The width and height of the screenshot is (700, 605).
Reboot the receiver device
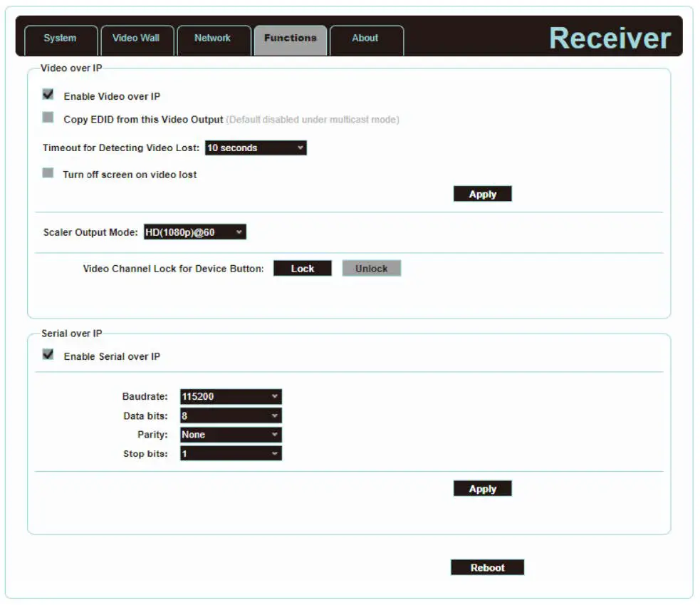pos(487,567)
